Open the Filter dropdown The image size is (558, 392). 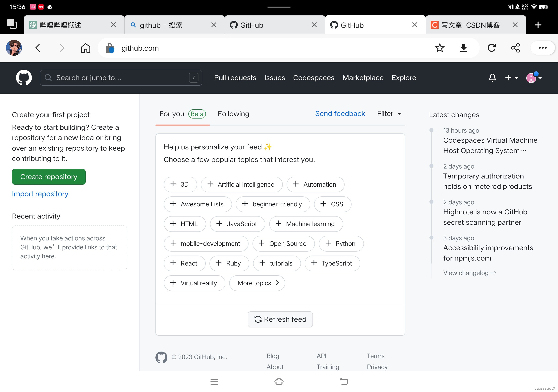point(389,114)
